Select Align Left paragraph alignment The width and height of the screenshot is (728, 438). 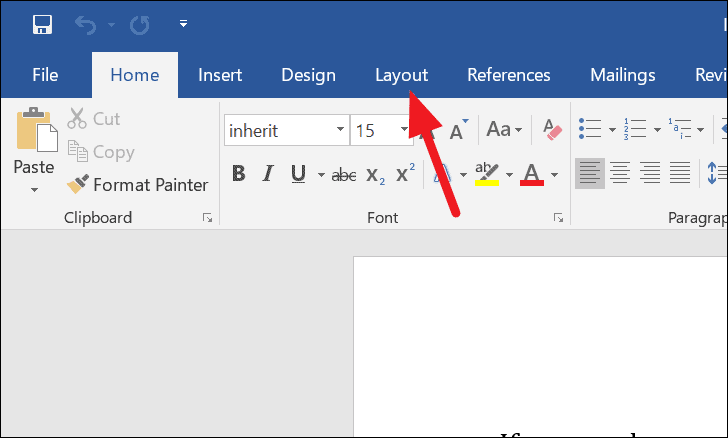590,173
